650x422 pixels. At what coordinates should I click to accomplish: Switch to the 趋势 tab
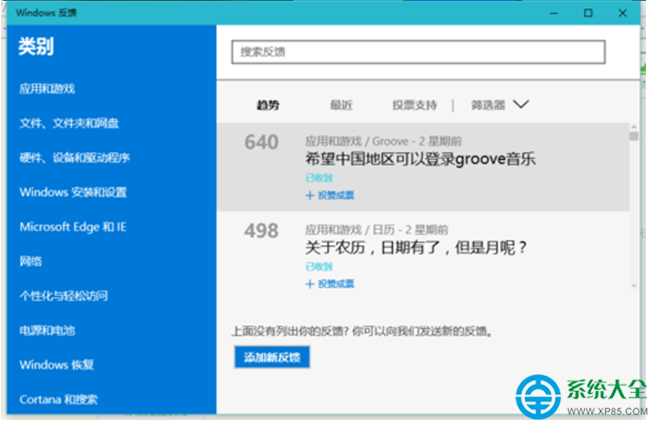click(268, 105)
